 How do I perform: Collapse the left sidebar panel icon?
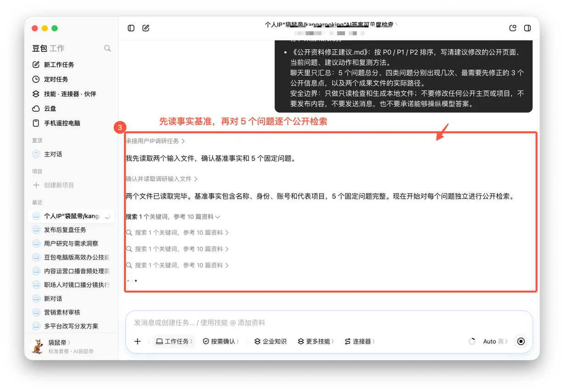click(131, 28)
